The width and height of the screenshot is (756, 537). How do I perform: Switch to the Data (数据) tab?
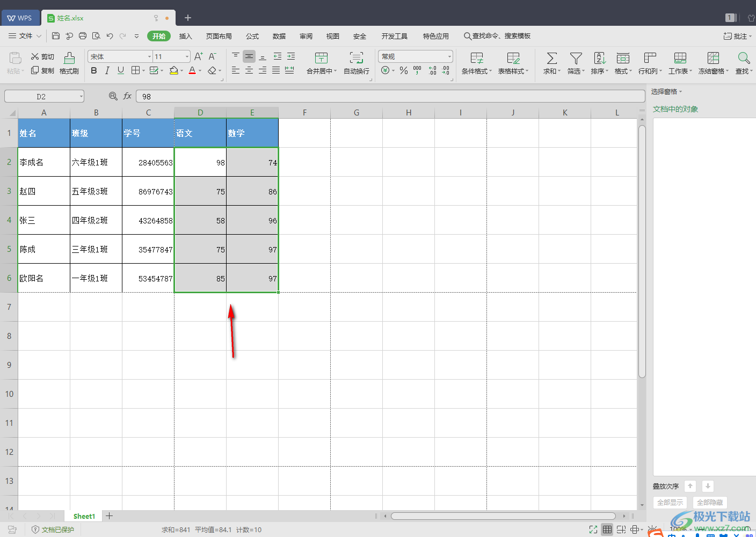(x=279, y=36)
